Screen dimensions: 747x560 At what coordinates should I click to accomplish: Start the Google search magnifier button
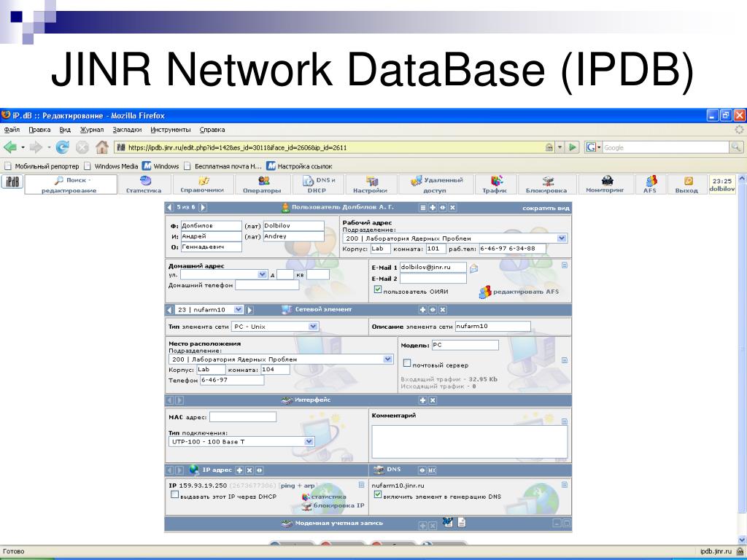click(736, 147)
